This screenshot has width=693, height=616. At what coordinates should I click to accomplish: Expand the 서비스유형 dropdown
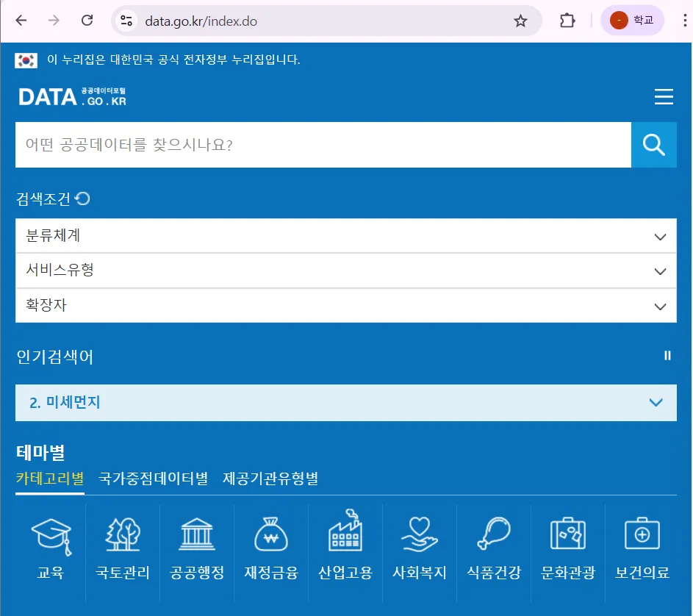point(346,271)
